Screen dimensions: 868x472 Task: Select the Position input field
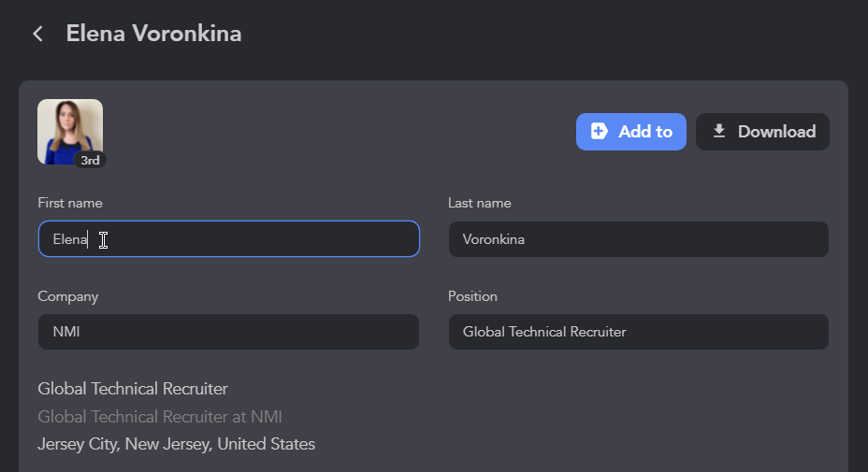click(638, 332)
